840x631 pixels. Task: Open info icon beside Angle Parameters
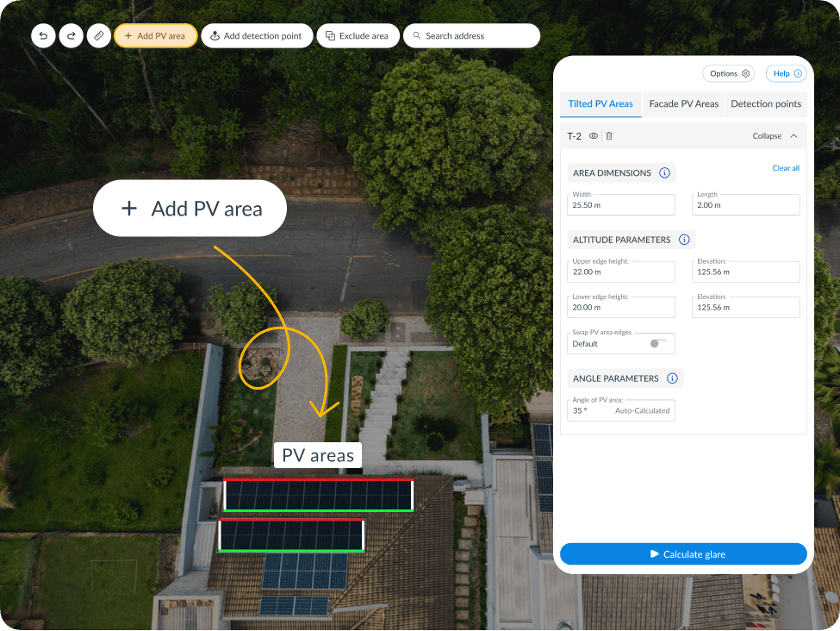tap(673, 378)
